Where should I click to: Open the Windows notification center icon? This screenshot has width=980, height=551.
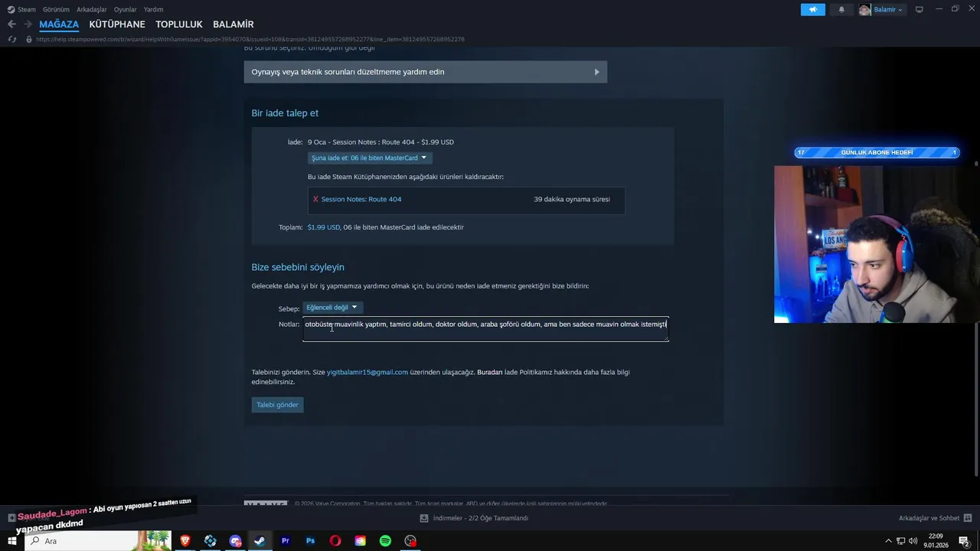965,541
